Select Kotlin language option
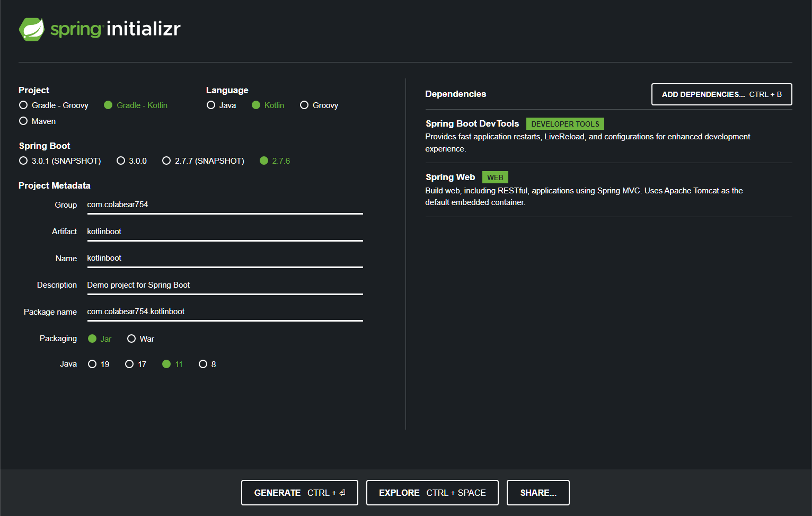 268,105
